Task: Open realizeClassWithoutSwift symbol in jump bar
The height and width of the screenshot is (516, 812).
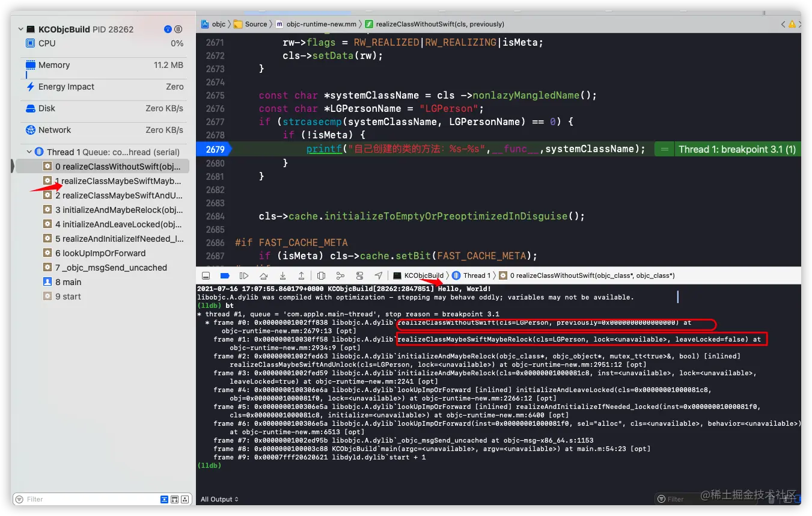Action: click(435, 24)
